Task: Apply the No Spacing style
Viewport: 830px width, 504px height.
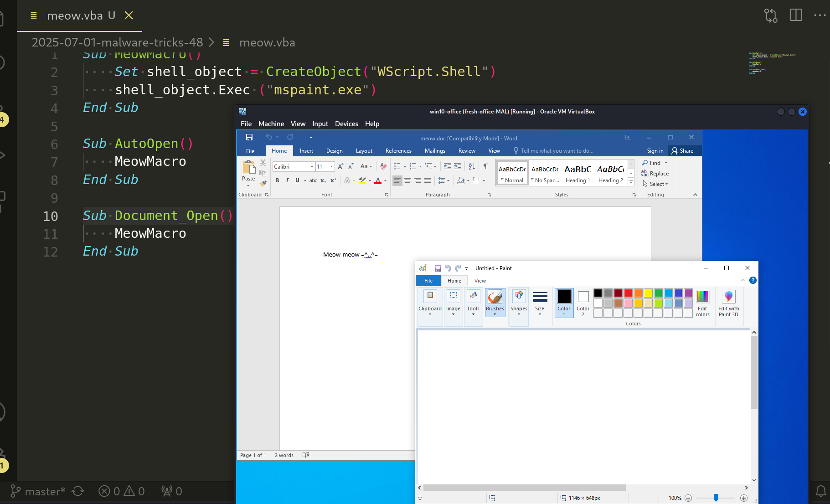Action: coord(545,174)
